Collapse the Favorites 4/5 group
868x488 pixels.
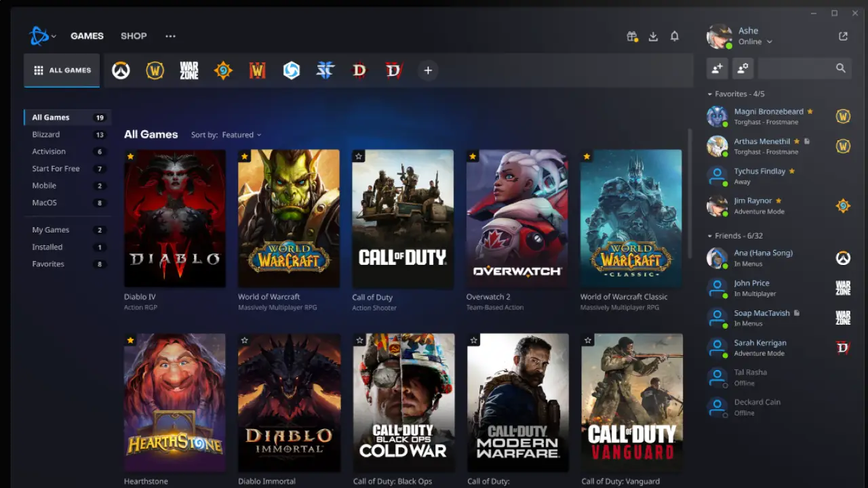click(736, 94)
